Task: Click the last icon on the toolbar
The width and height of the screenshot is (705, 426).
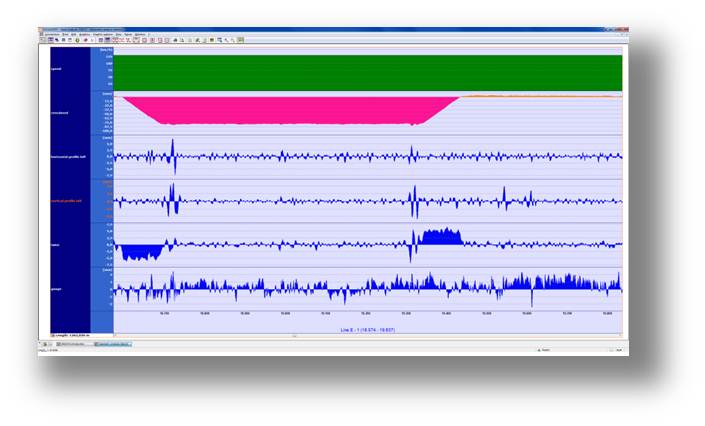Action: coord(241,40)
